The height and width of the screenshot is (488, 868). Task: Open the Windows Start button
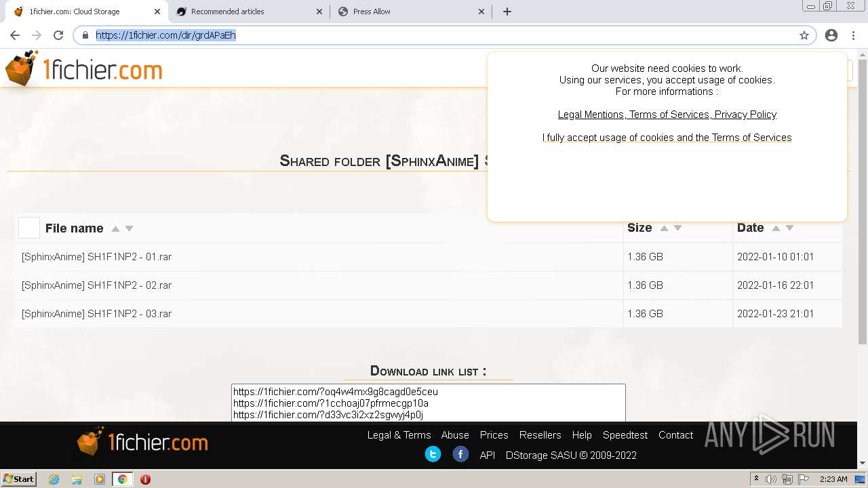19,479
